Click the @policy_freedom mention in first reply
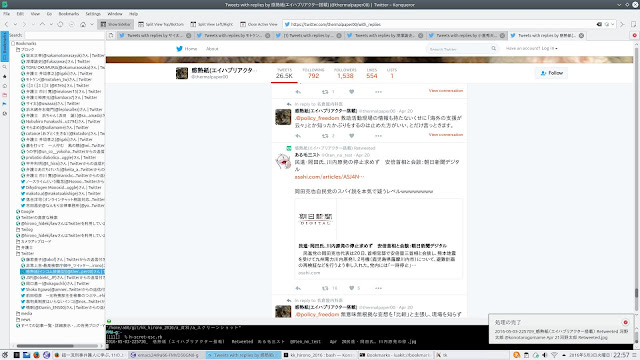The image size is (640, 360). 317,118
